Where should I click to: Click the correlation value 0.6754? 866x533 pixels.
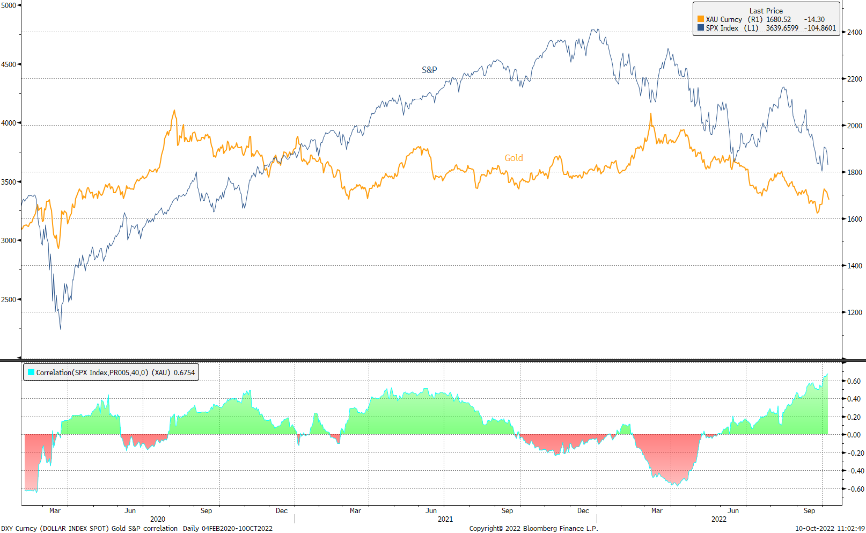pyautogui.click(x=184, y=372)
